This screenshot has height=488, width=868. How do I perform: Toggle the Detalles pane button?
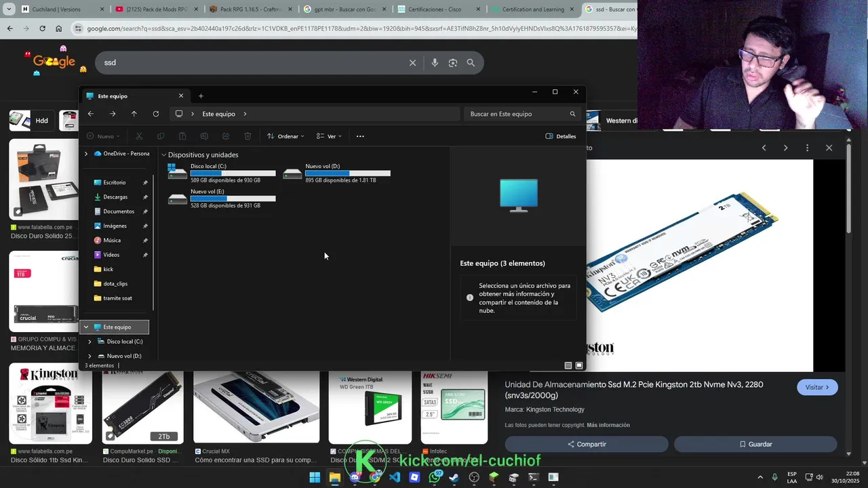coord(561,136)
